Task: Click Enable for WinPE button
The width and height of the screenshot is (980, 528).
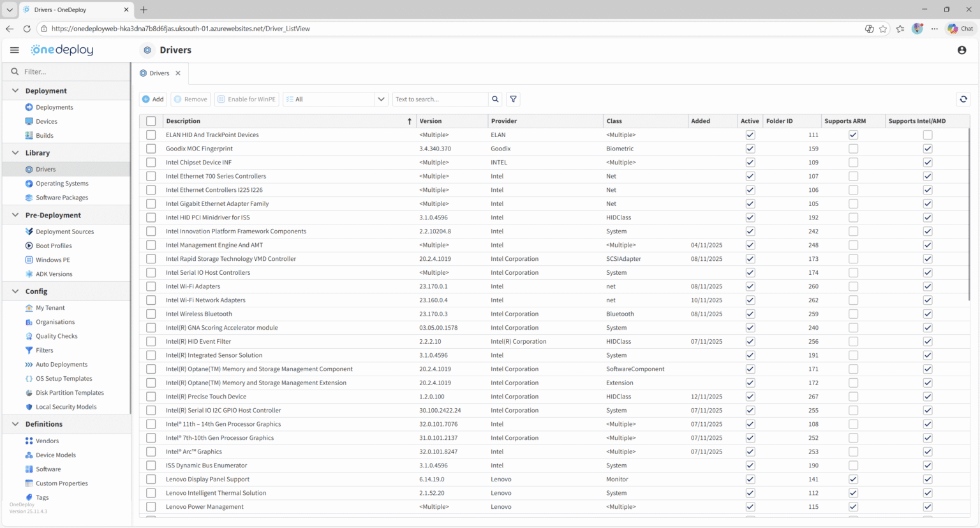Action: [x=247, y=99]
